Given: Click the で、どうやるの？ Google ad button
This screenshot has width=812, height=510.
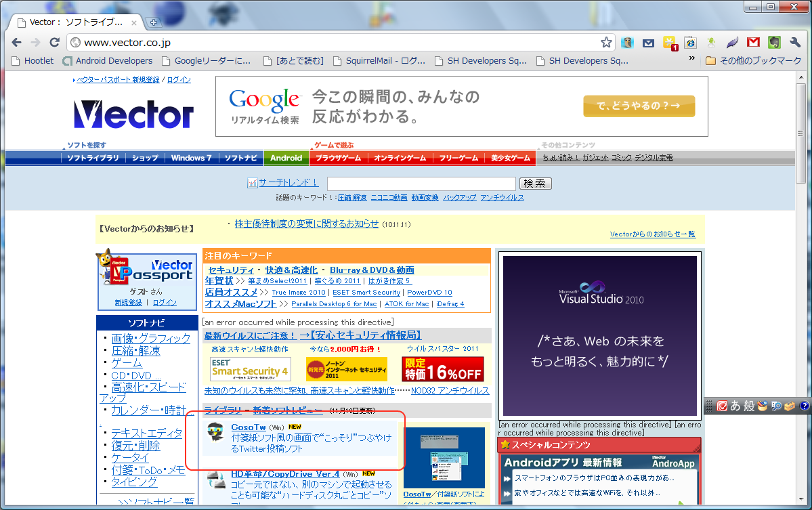Looking at the screenshot, I should click(639, 106).
